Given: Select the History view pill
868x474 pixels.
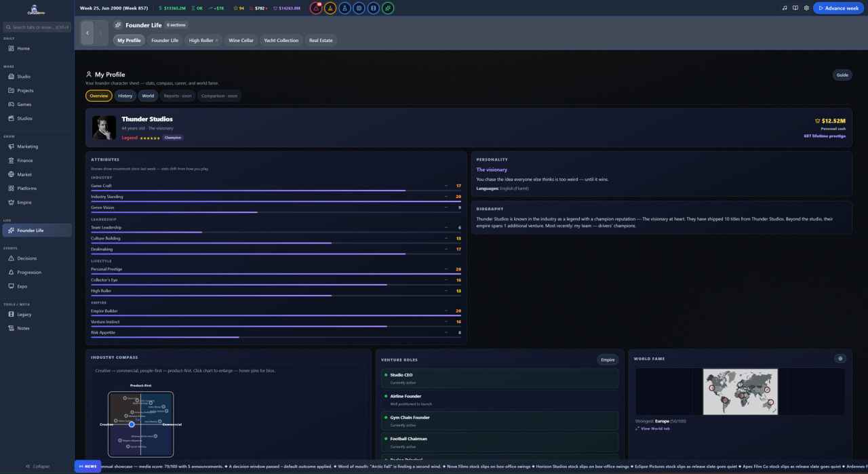Looking at the screenshot, I should pos(125,96).
